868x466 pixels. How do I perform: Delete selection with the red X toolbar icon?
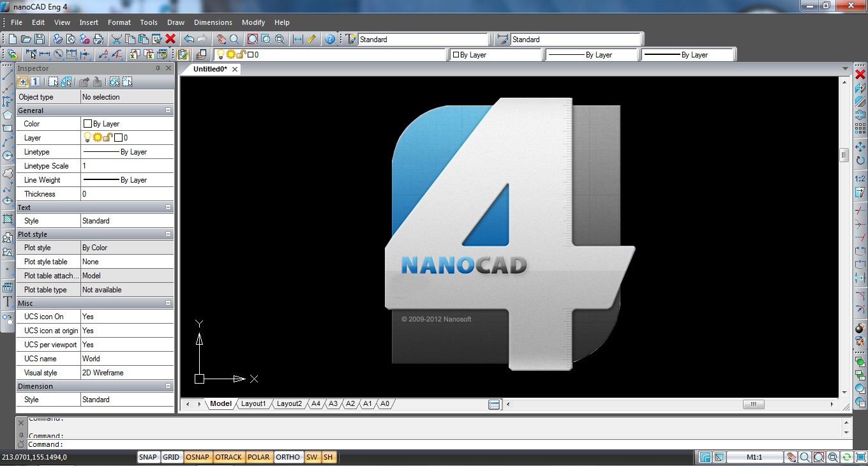[x=170, y=39]
